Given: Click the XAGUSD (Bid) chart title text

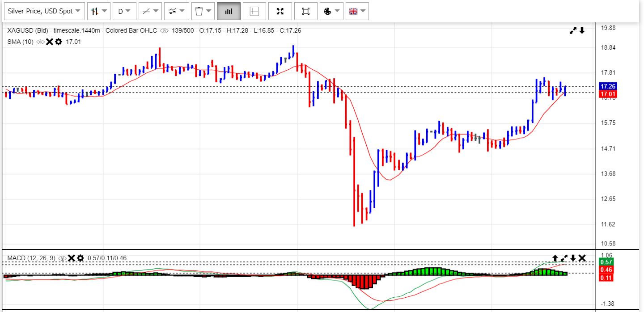Looking at the screenshot, I should (28, 31).
